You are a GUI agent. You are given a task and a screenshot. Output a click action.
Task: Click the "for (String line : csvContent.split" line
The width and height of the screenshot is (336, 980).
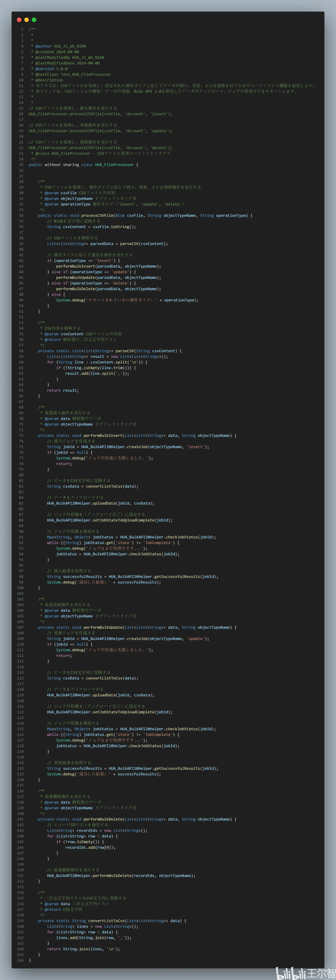click(97, 362)
